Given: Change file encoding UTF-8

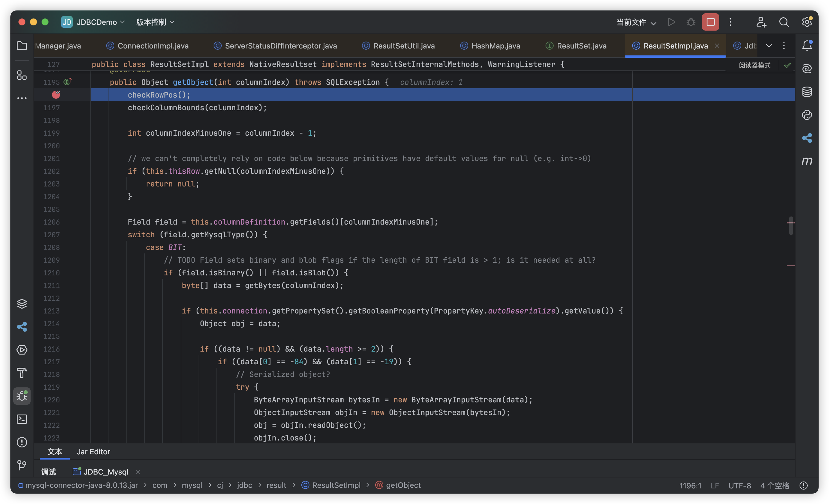Looking at the screenshot, I should pos(740,486).
